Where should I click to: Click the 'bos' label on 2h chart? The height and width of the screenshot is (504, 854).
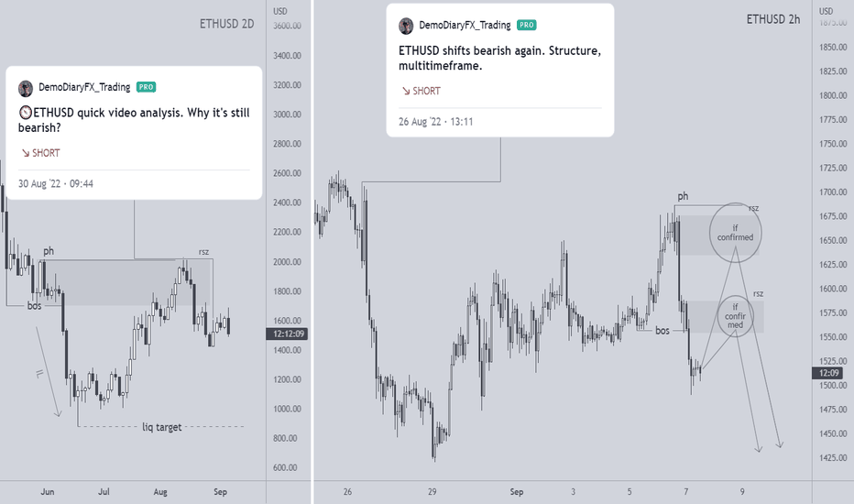[662, 331]
